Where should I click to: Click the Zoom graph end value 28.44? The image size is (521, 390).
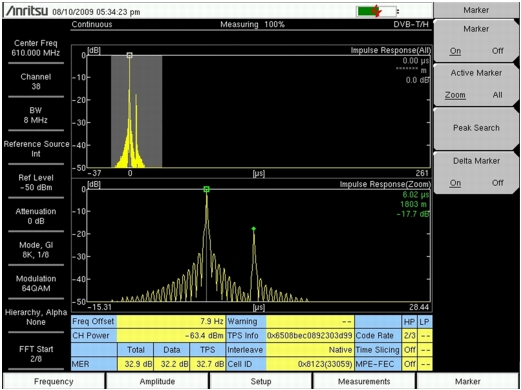419,307
